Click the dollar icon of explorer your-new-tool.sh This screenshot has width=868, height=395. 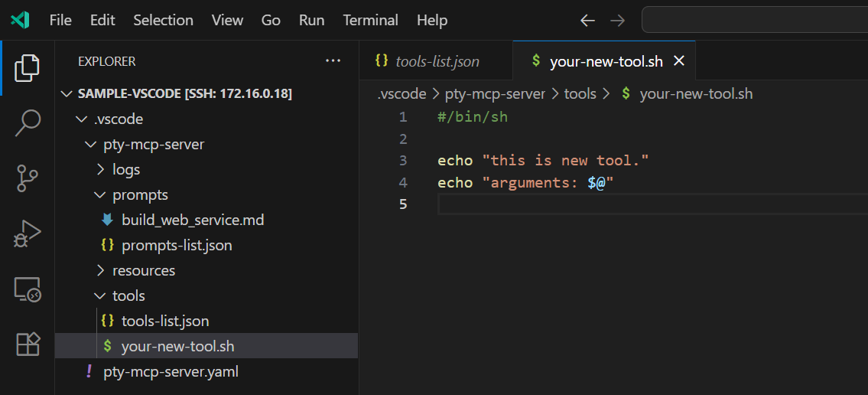click(107, 346)
